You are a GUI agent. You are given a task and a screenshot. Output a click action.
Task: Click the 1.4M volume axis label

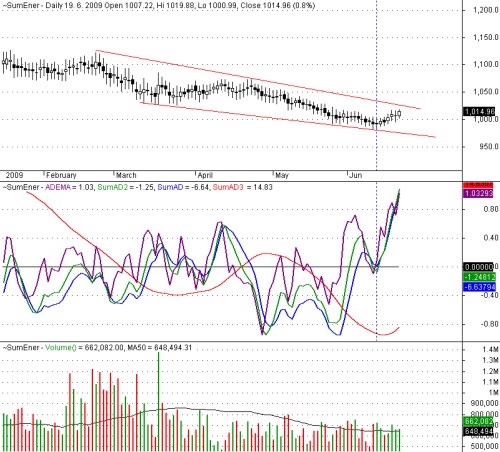pyautogui.click(x=491, y=350)
